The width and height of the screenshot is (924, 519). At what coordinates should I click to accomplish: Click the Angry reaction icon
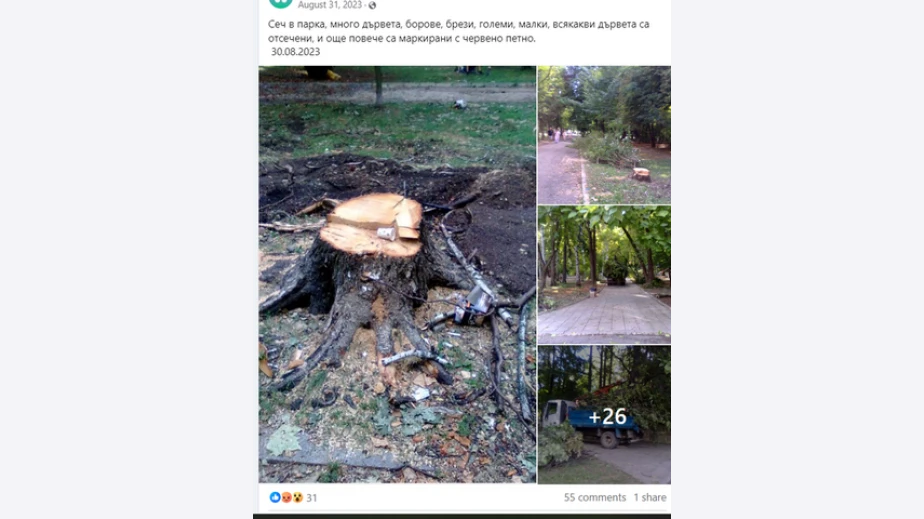(286, 497)
